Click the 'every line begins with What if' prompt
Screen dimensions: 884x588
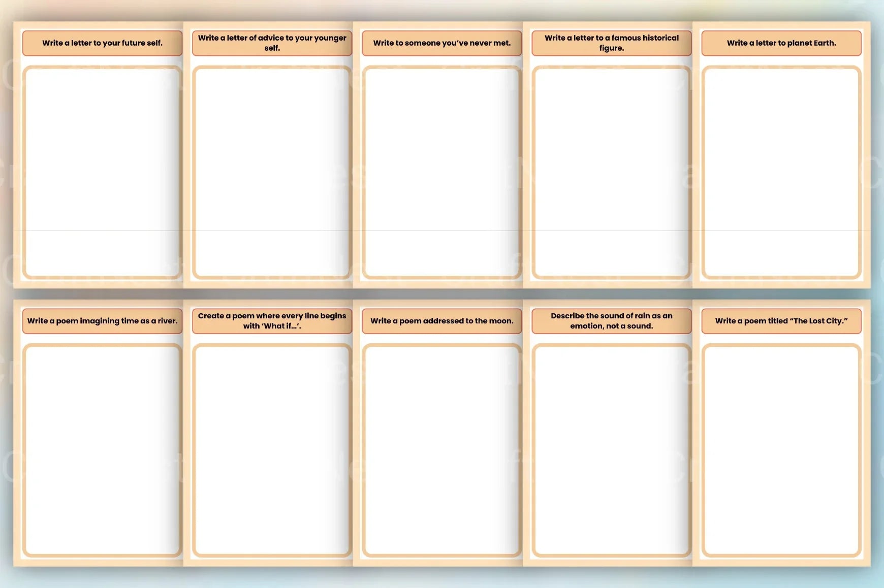click(x=272, y=321)
